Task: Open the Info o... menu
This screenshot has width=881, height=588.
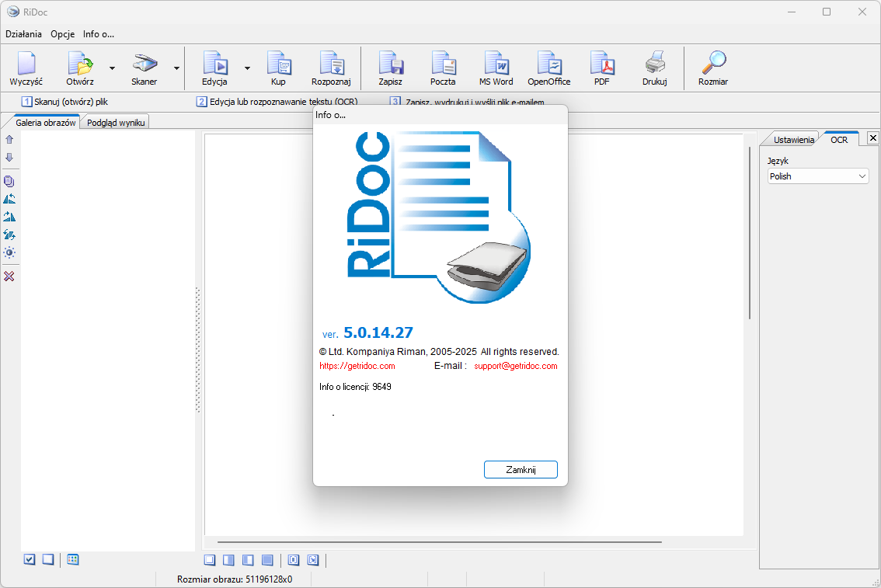Action: point(99,34)
